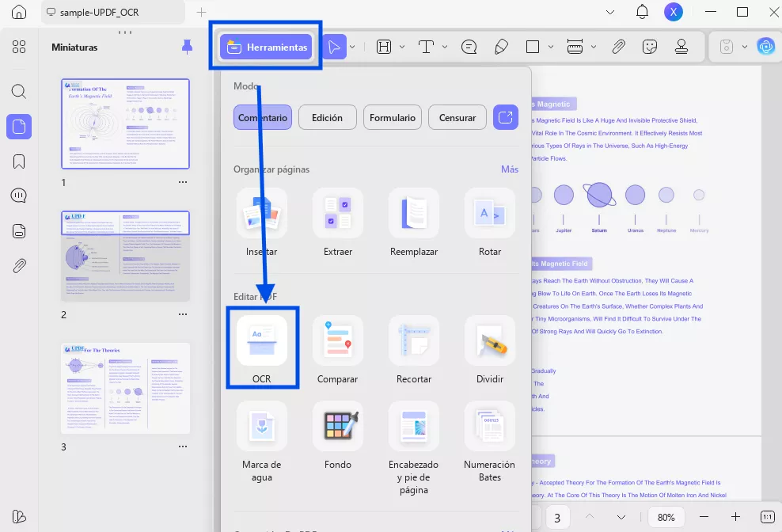782x532 pixels.
Task: Toggle the thumbnails panel sidebar icon
Action: pos(19,127)
